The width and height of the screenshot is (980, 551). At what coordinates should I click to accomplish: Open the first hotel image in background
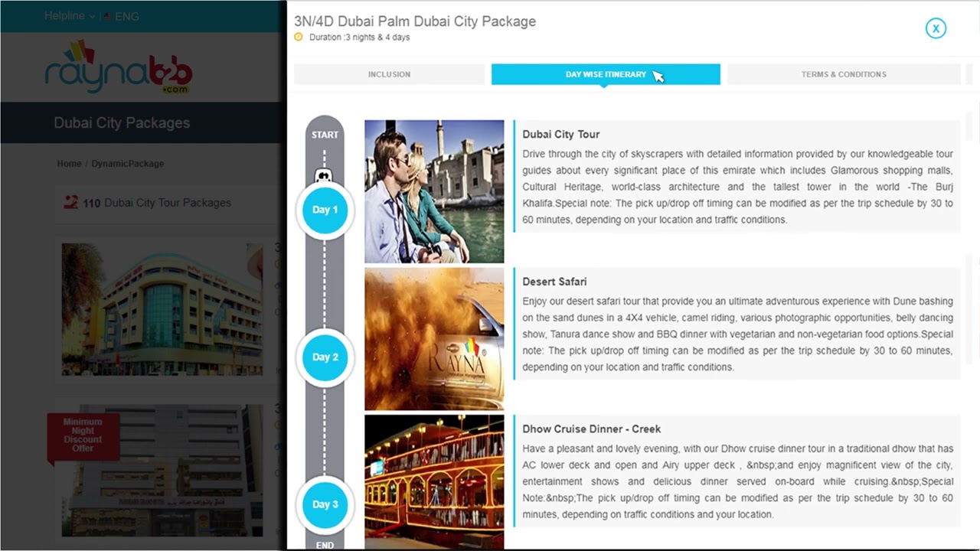pos(162,309)
